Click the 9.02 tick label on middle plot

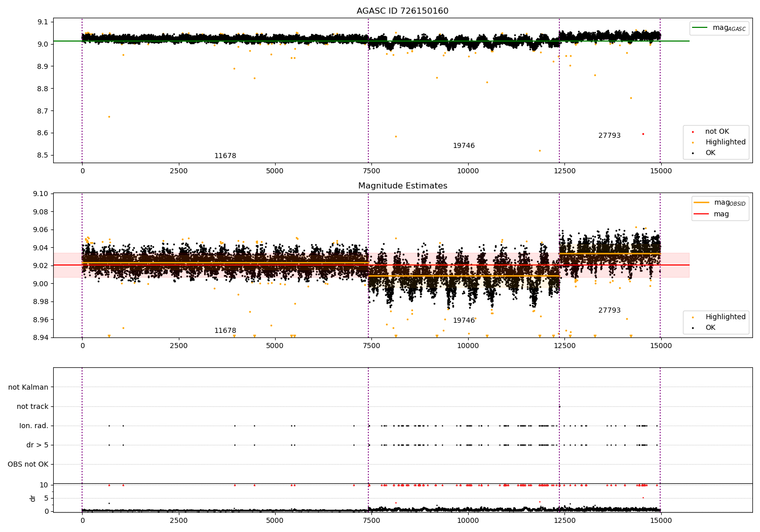41,265
